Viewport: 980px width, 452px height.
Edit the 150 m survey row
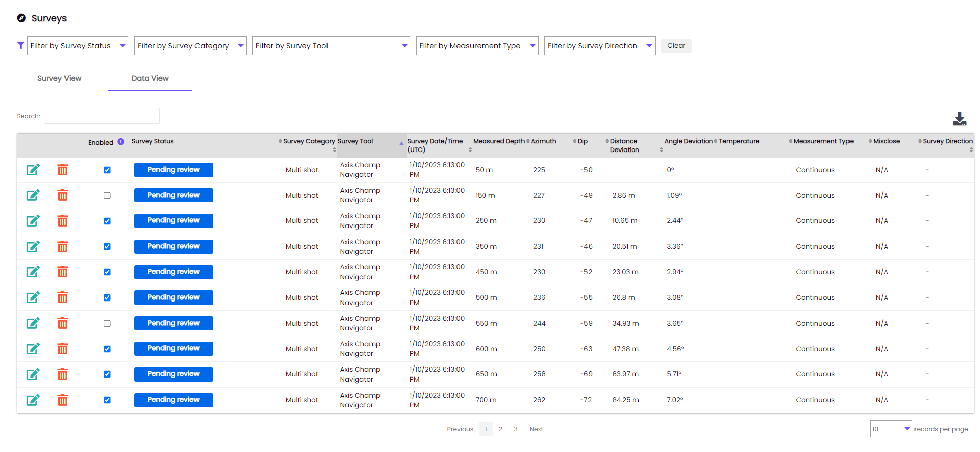(x=33, y=195)
